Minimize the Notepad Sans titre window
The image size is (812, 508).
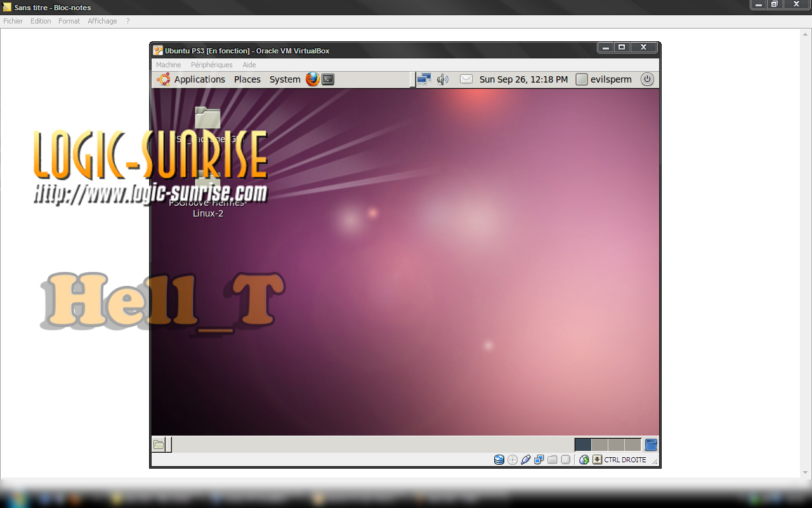759,4
